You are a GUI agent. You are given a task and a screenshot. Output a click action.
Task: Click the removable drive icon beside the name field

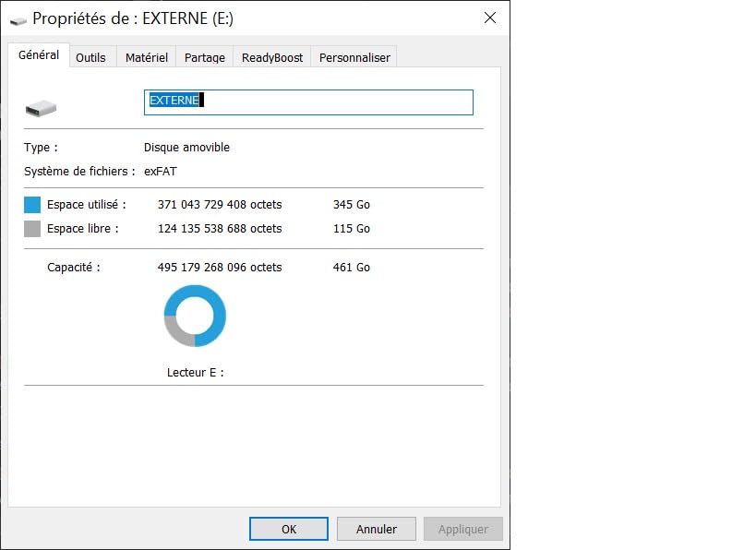point(41,108)
